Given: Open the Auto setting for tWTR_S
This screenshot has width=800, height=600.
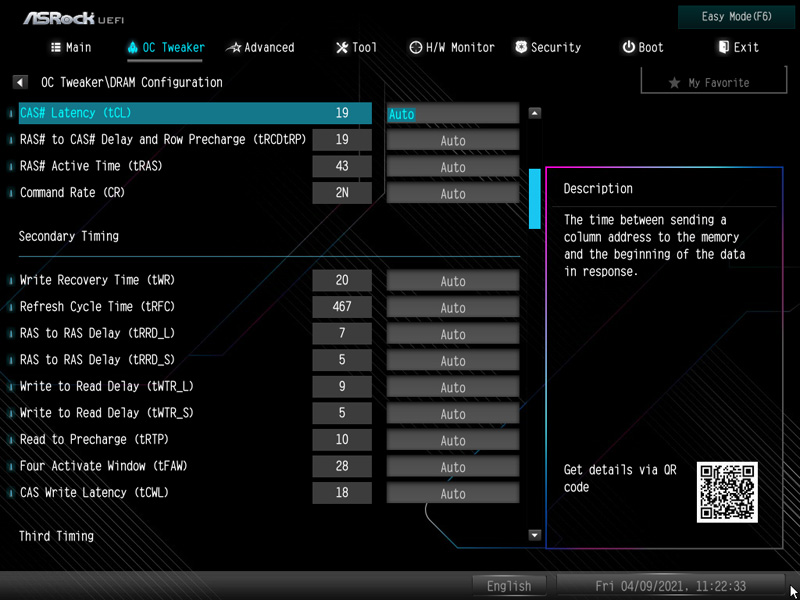Looking at the screenshot, I should tap(453, 414).
